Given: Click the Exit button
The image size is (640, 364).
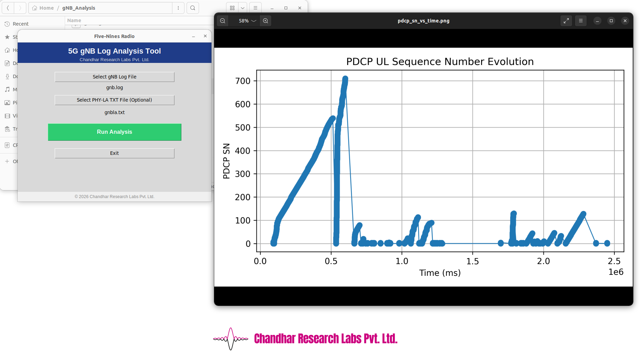Looking at the screenshot, I should click(x=114, y=153).
